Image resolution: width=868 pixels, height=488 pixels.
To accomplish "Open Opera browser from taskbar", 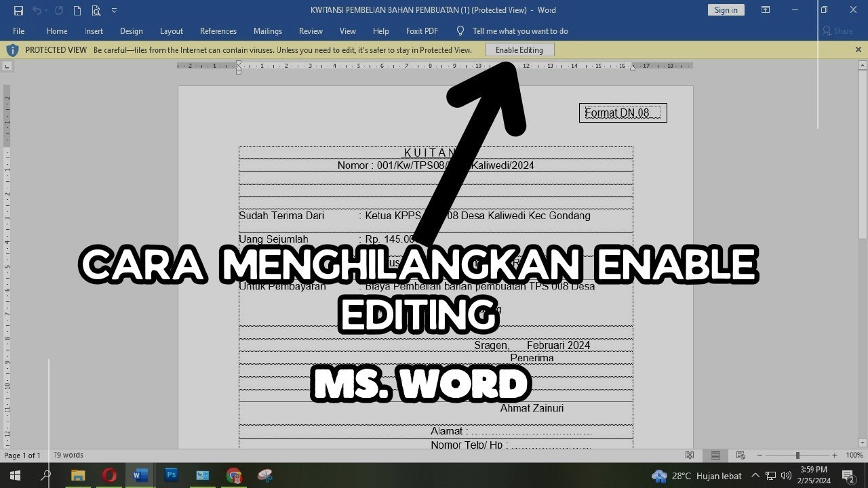I will 109,476.
